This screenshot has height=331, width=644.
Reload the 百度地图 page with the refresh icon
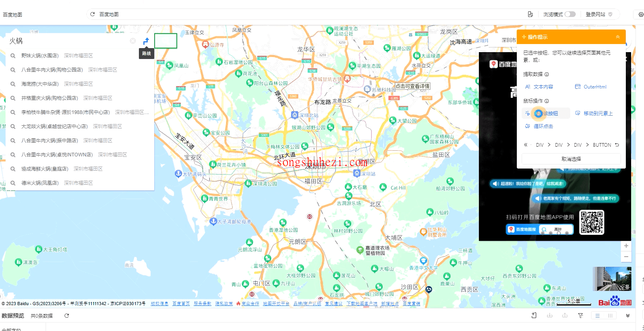[x=92, y=14]
